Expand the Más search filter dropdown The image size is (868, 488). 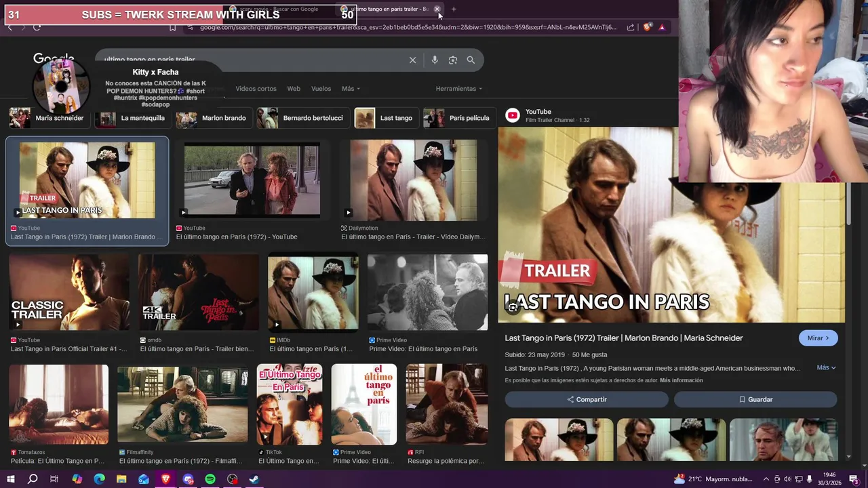pyautogui.click(x=351, y=89)
